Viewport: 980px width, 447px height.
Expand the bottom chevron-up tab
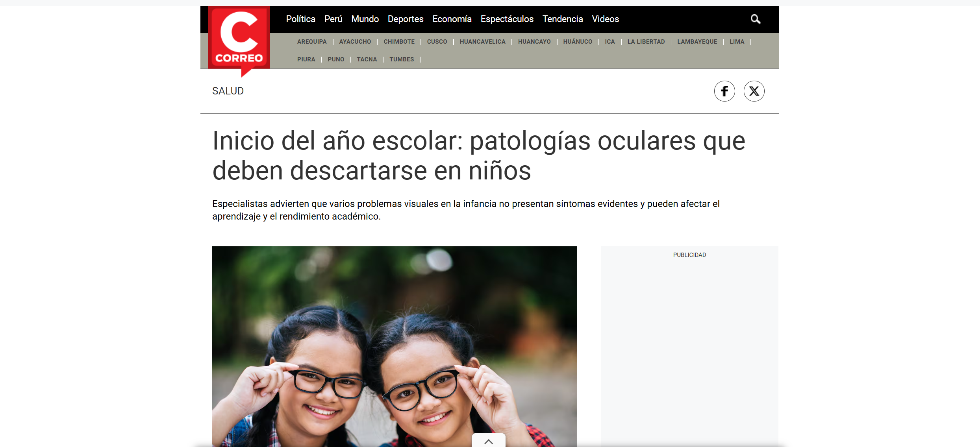point(489,441)
